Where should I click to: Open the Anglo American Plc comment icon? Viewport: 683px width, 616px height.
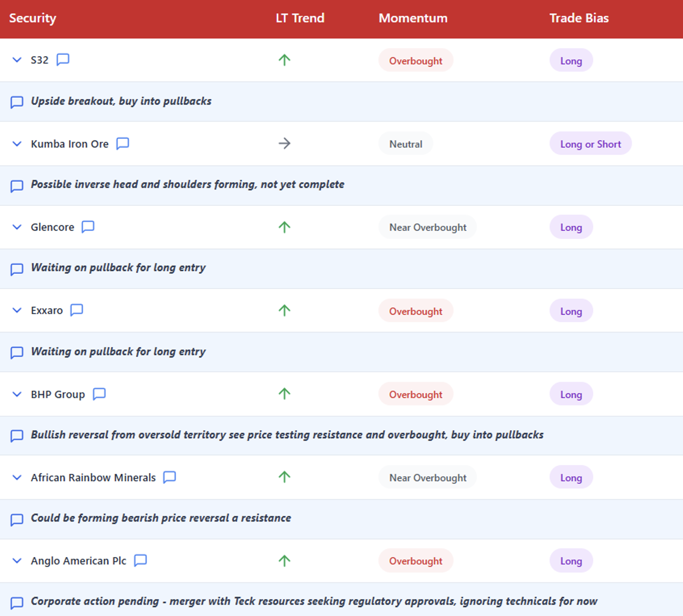point(140,560)
